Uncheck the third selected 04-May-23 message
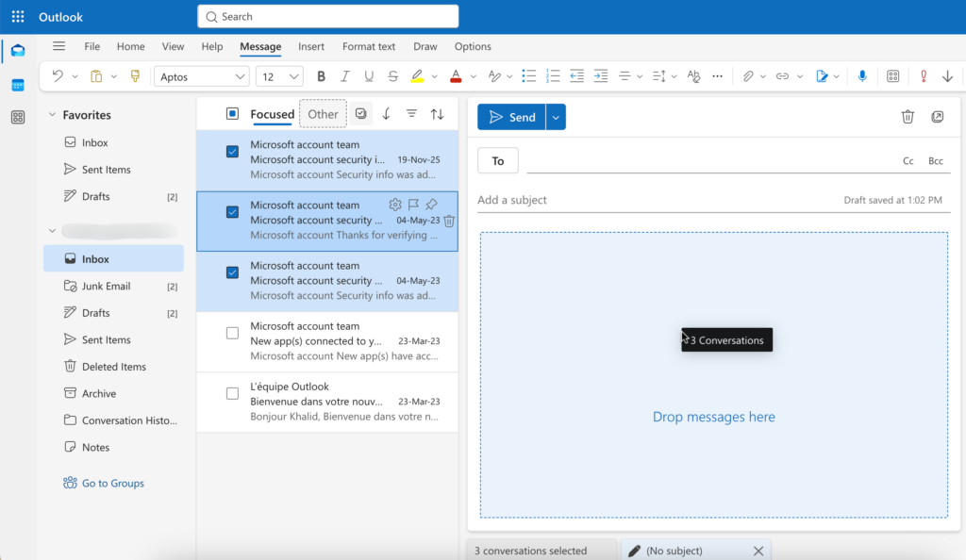This screenshot has width=966, height=560. pyautogui.click(x=232, y=272)
